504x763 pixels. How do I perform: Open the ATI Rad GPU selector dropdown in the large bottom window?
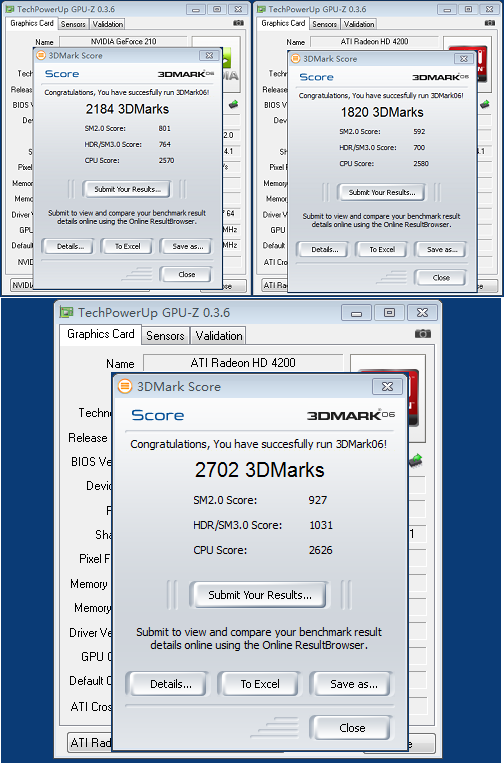pyautogui.click(x=90, y=743)
